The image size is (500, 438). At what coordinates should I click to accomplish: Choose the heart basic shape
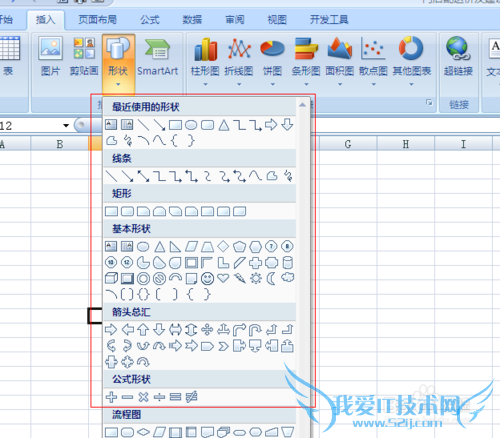(x=223, y=278)
